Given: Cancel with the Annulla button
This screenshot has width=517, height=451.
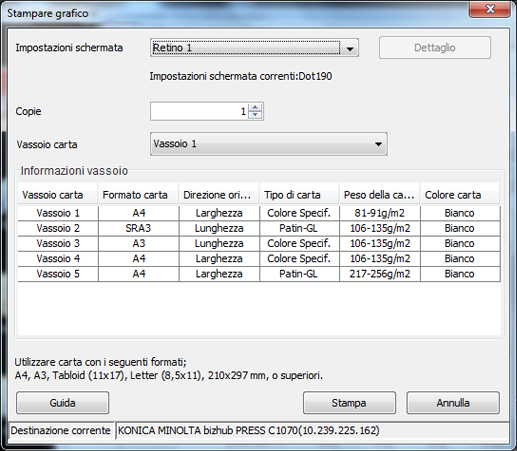Looking at the screenshot, I should [453, 403].
